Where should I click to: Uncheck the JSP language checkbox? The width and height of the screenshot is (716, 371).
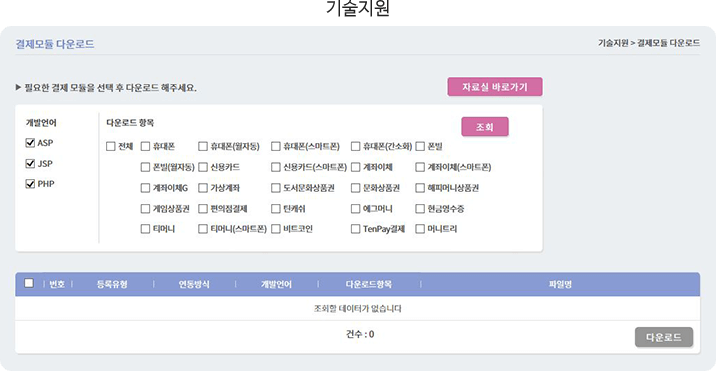pos(31,163)
